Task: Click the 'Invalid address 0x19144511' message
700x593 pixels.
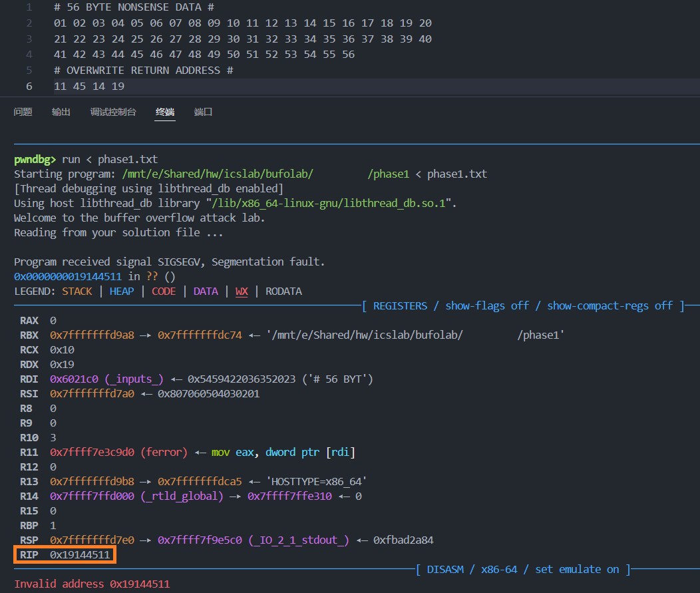Action: coord(92,584)
